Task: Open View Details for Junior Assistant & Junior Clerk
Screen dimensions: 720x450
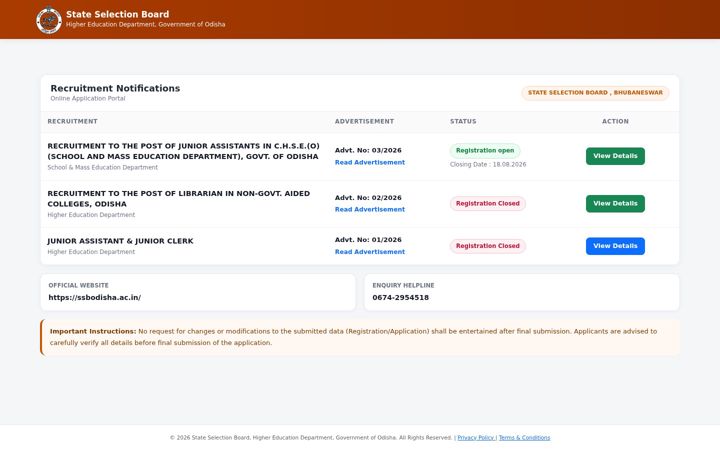Action: click(615, 246)
